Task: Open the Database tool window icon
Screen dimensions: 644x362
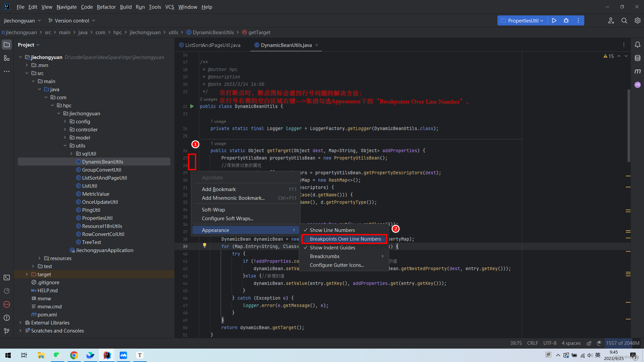Action: pyautogui.click(x=637, y=58)
